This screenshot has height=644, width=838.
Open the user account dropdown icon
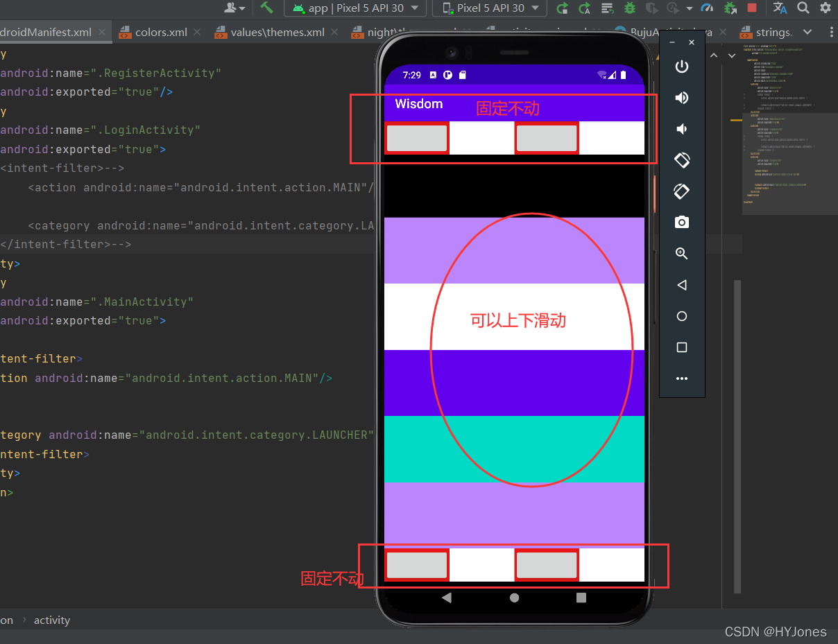coord(235,8)
